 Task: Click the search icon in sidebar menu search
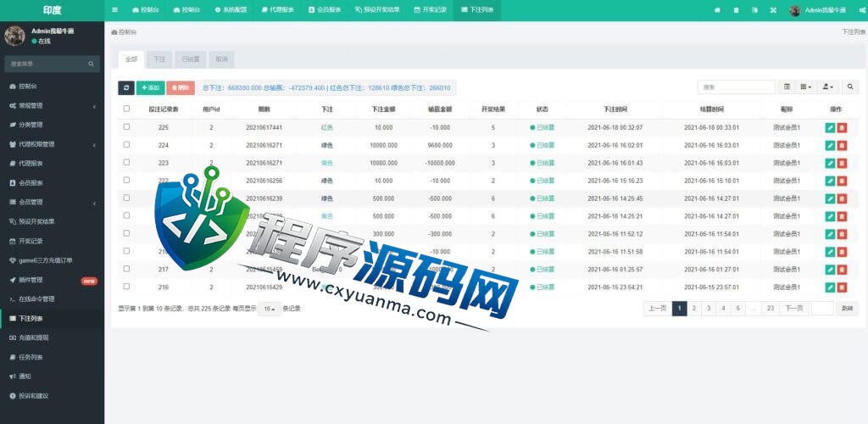coord(91,64)
